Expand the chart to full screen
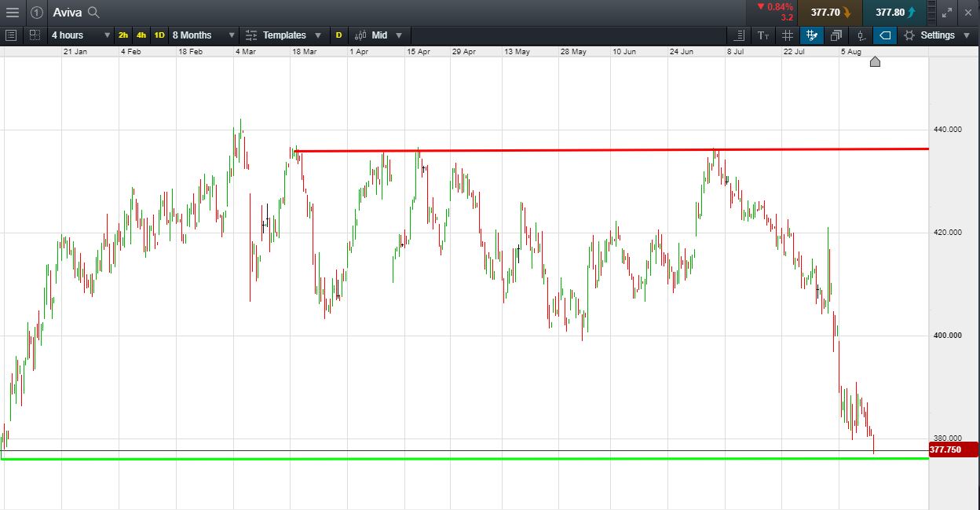The image size is (980, 510). click(x=947, y=12)
